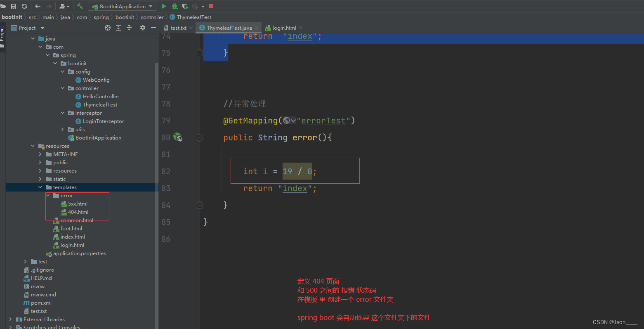Start debugging with the Debug bug icon
The width and height of the screenshot is (644, 329).
click(x=175, y=6)
